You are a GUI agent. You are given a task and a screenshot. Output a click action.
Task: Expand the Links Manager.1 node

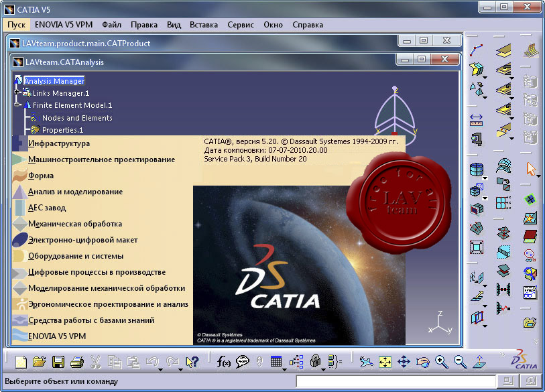coord(16,92)
